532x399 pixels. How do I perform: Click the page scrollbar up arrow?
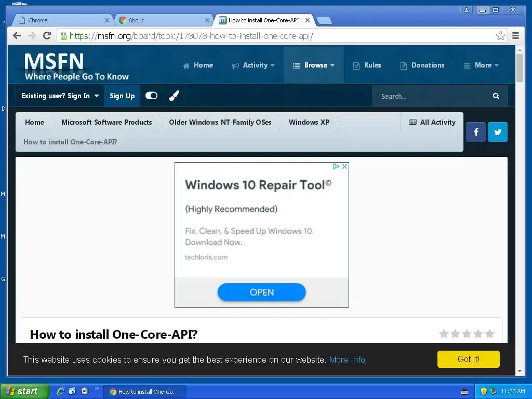coord(520,49)
